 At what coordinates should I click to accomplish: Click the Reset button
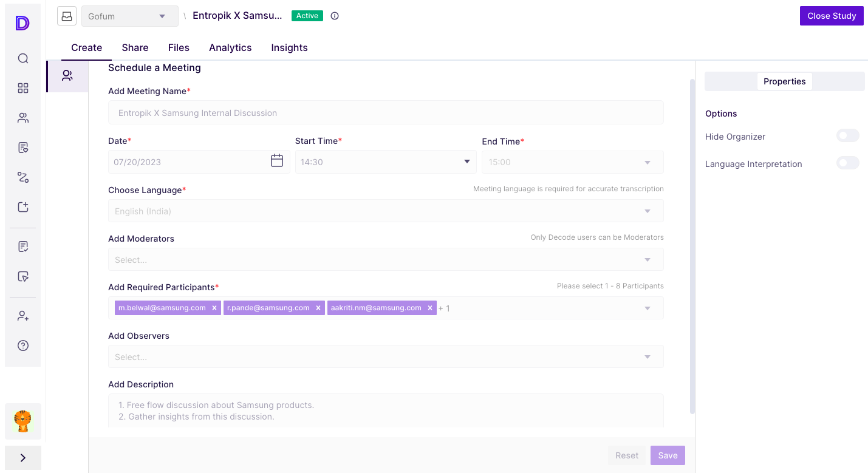[x=627, y=455]
